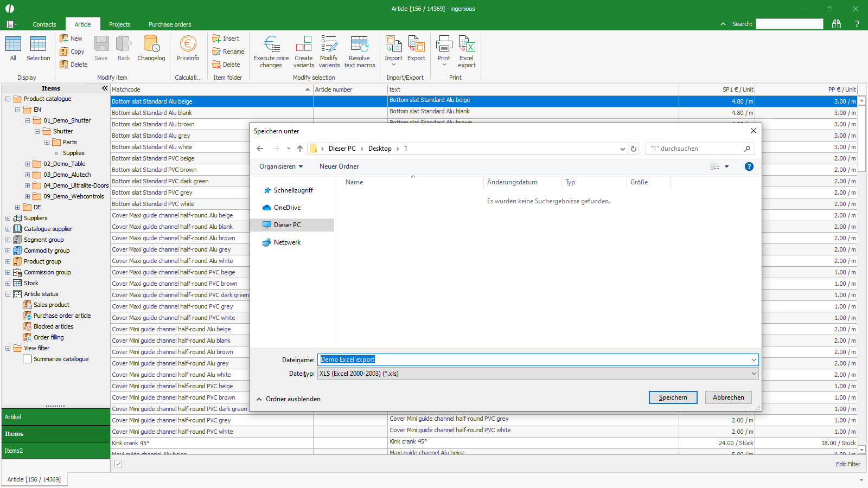Switch to the Purchase orders tab
Screen dimensions: 868x488
pos(170,24)
